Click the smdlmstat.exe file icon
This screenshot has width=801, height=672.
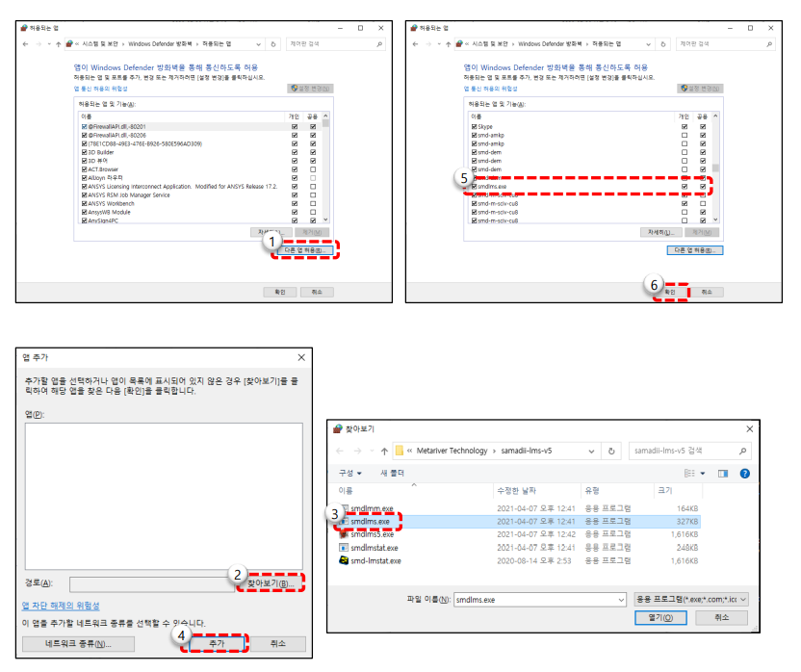click(343, 547)
